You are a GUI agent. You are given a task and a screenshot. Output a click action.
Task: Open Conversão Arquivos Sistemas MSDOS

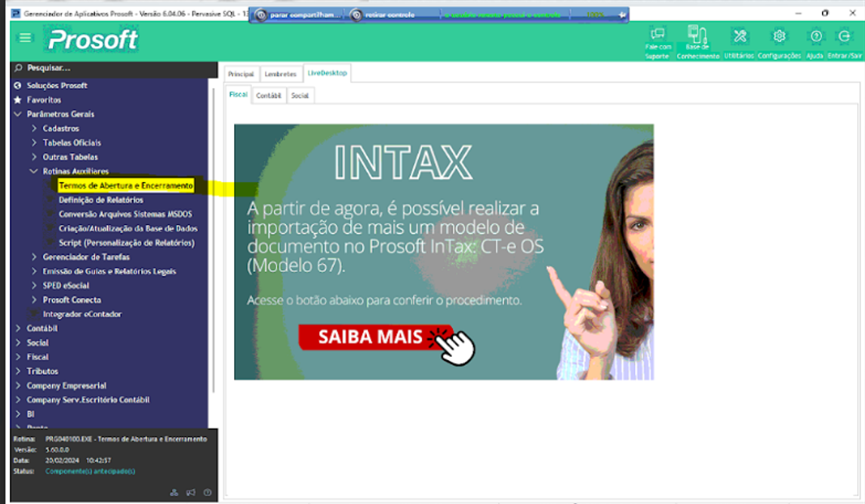[125, 214]
